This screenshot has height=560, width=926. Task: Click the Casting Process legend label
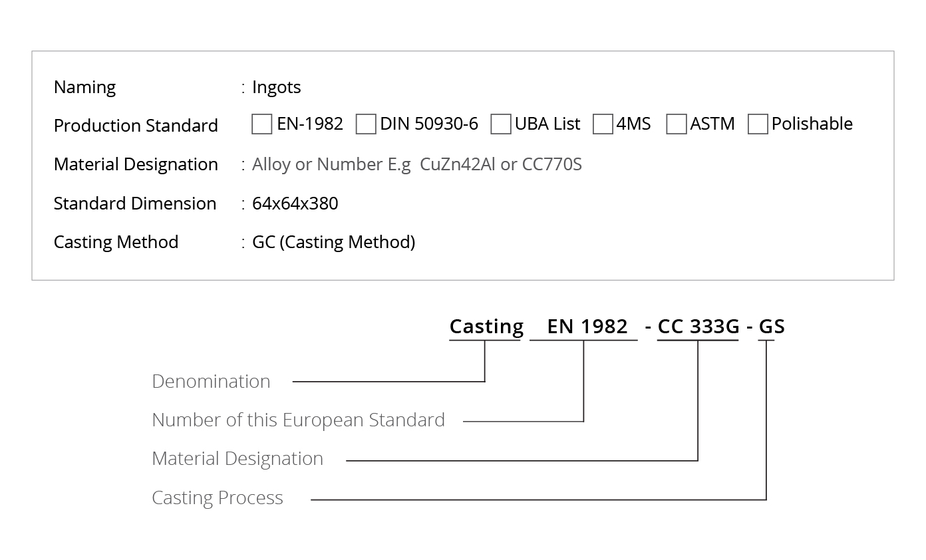point(218,498)
